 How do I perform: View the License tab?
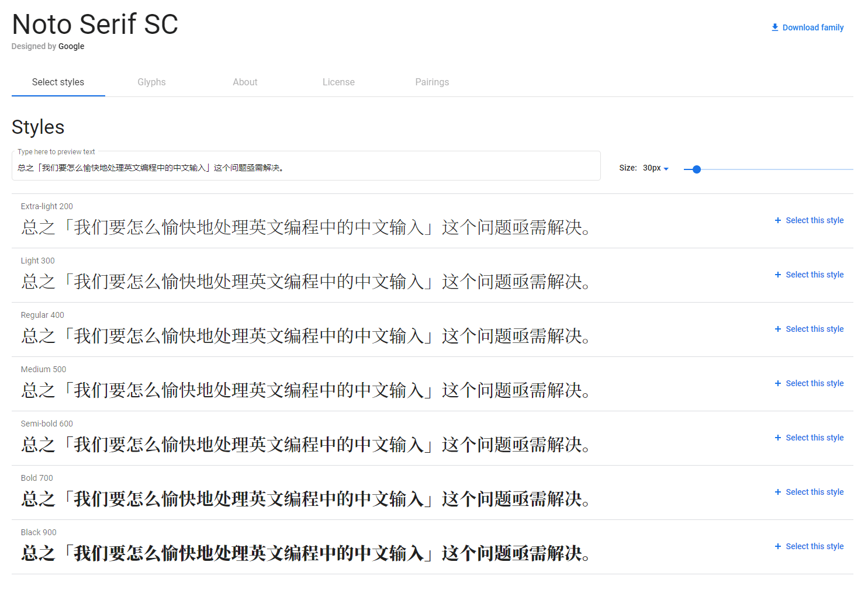pos(338,82)
